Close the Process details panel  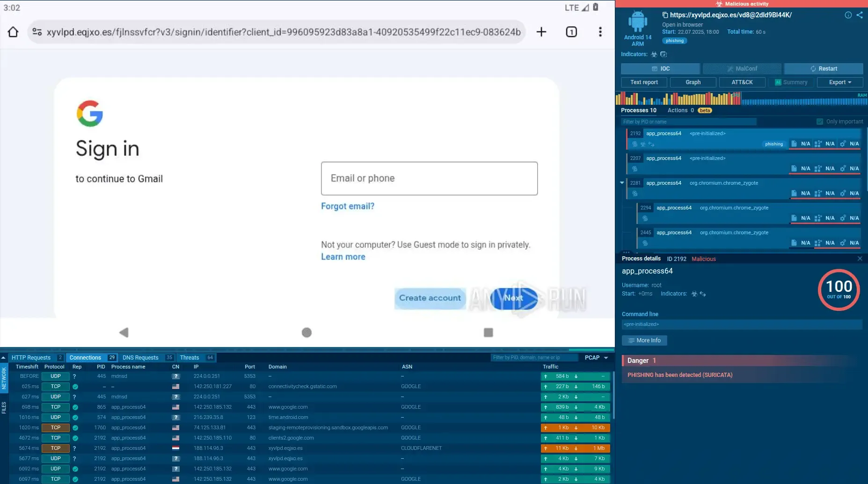pos(860,259)
